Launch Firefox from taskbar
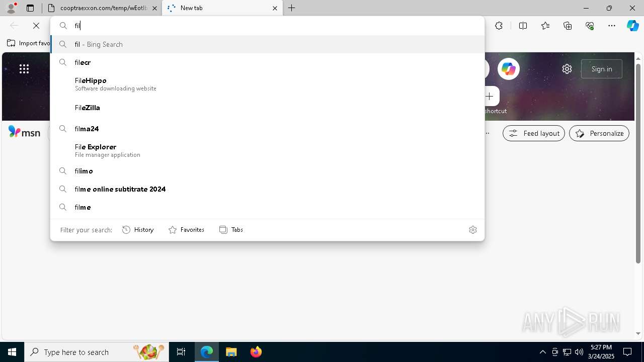Image resolution: width=644 pixels, height=362 pixels. tap(256, 352)
